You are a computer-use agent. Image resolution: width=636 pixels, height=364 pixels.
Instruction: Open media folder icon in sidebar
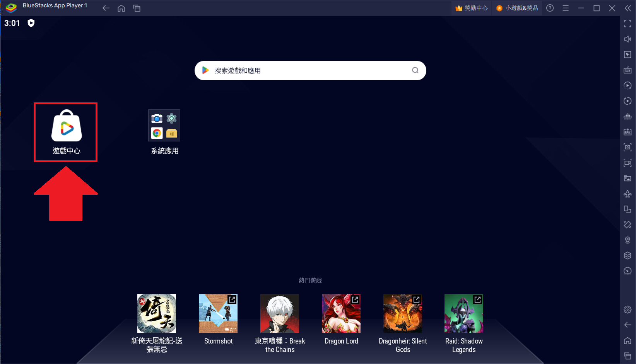click(x=627, y=178)
